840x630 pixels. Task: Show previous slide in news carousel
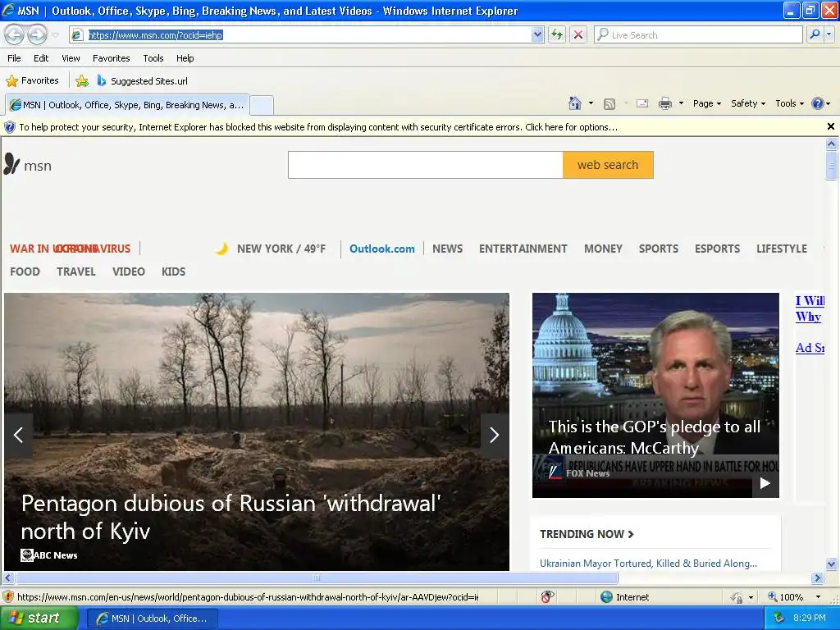click(19, 435)
